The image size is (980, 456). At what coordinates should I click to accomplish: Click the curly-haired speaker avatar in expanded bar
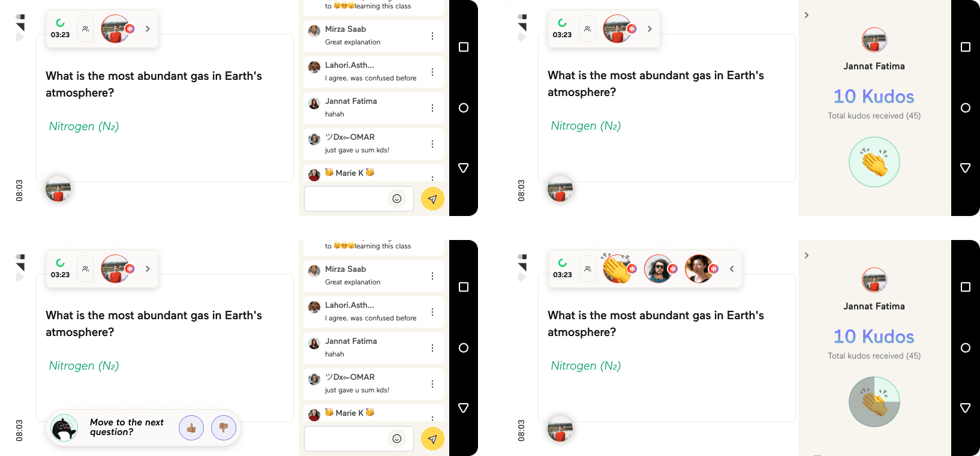(x=699, y=269)
